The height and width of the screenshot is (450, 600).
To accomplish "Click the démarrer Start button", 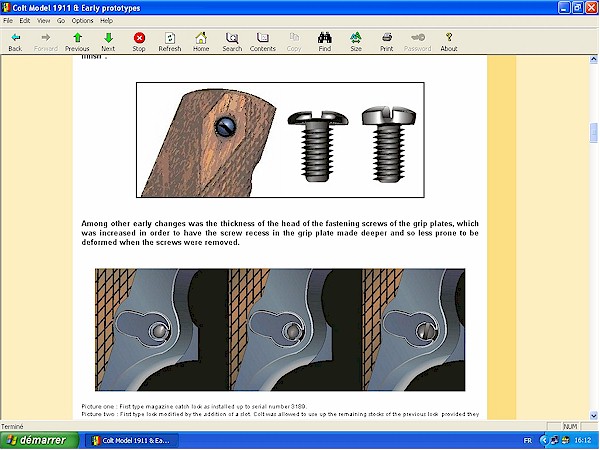I will tap(39, 440).
